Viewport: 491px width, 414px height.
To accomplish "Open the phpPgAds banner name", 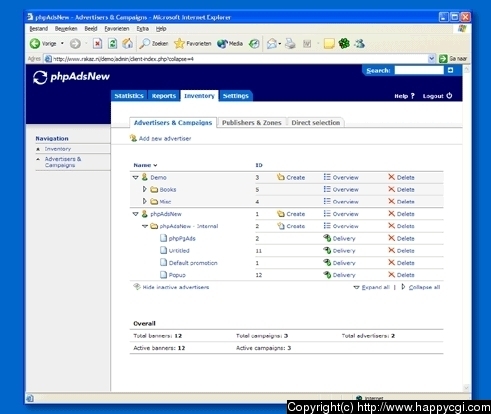I will point(182,238).
